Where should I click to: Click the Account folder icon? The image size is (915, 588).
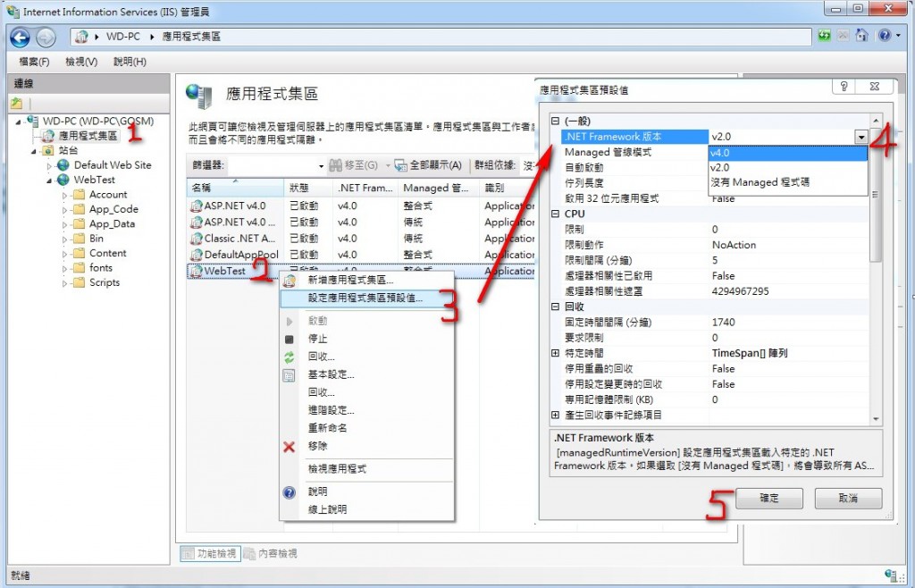click(x=80, y=194)
